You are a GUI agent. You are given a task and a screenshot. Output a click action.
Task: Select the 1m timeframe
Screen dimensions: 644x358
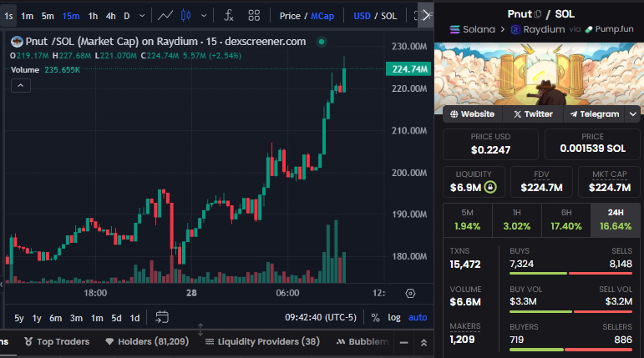pyautogui.click(x=27, y=16)
